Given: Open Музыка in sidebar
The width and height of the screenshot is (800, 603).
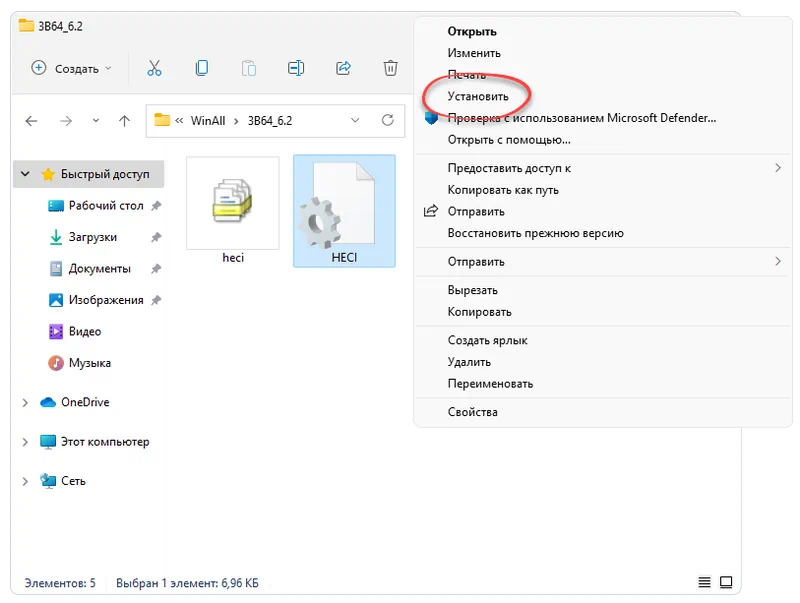Looking at the screenshot, I should coord(89,363).
